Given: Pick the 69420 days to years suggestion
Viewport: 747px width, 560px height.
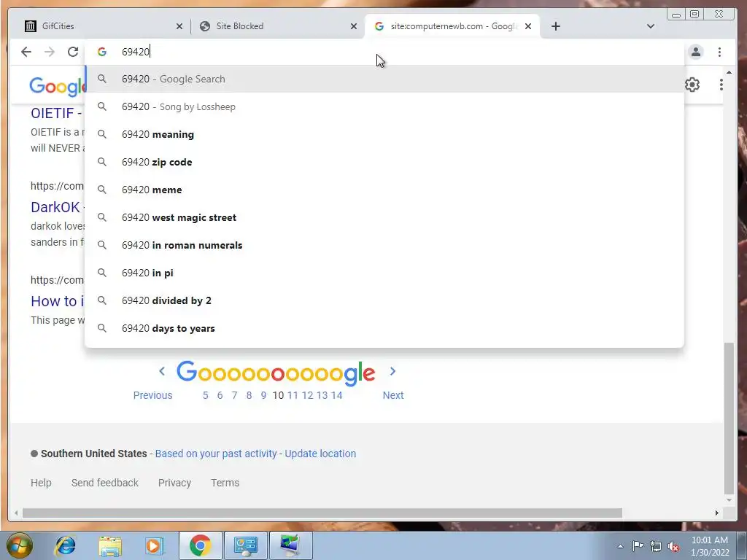Looking at the screenshot, I should [x=384, y=328].
